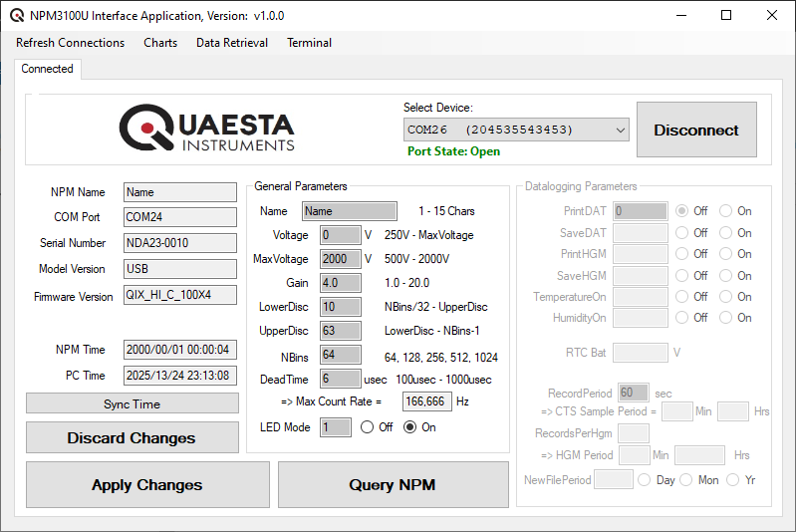The width and height of the screenshot is (796, 532).
Task: Click the DeadTime input field
Action: (x=340, y=379)
